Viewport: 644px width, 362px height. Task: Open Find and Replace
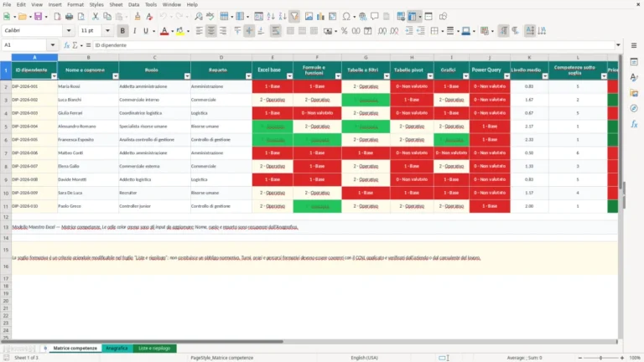199,17
